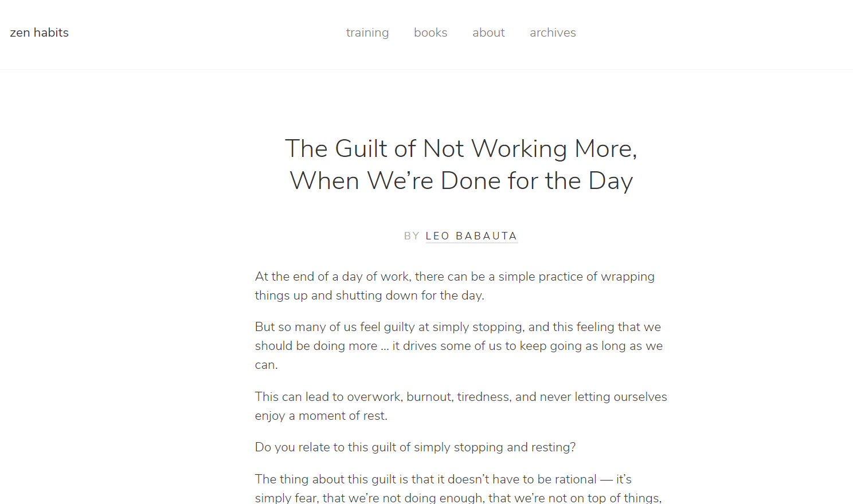The image size is (853, 504).
Task: Go to the training page
Action: click(367, 33)
